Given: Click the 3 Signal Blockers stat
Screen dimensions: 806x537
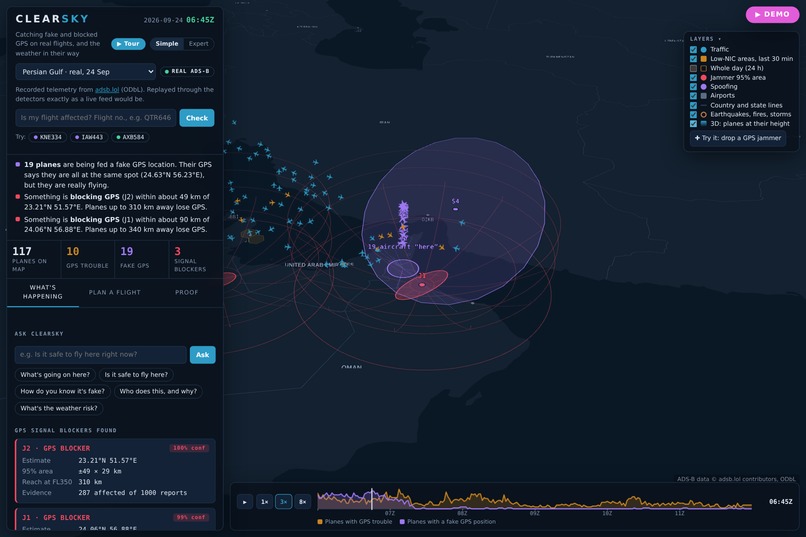Looking at the screenshot, I should [195, 258].
